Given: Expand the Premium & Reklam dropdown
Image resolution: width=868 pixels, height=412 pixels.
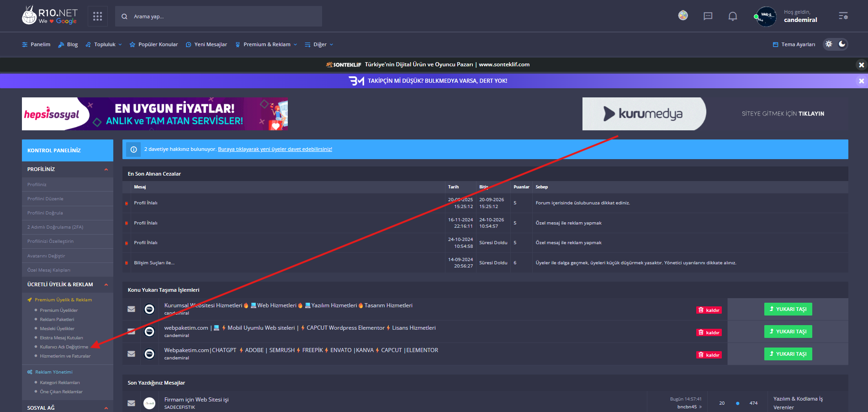Looking at the screenshot, I should pyautogui.click(x=266, y=44).
